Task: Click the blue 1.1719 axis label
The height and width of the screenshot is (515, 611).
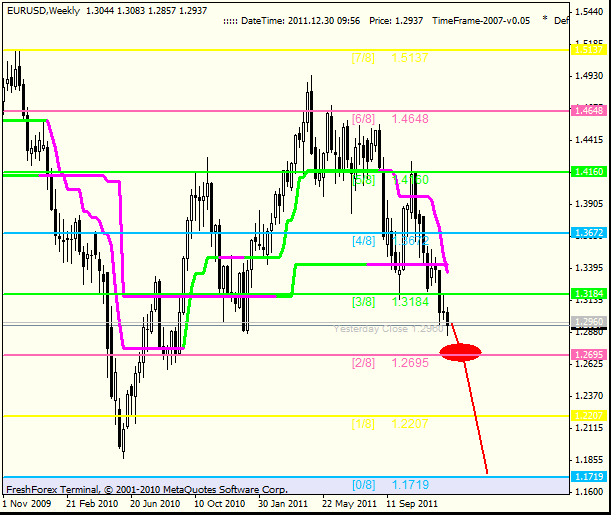Action: tap(589, 476)
